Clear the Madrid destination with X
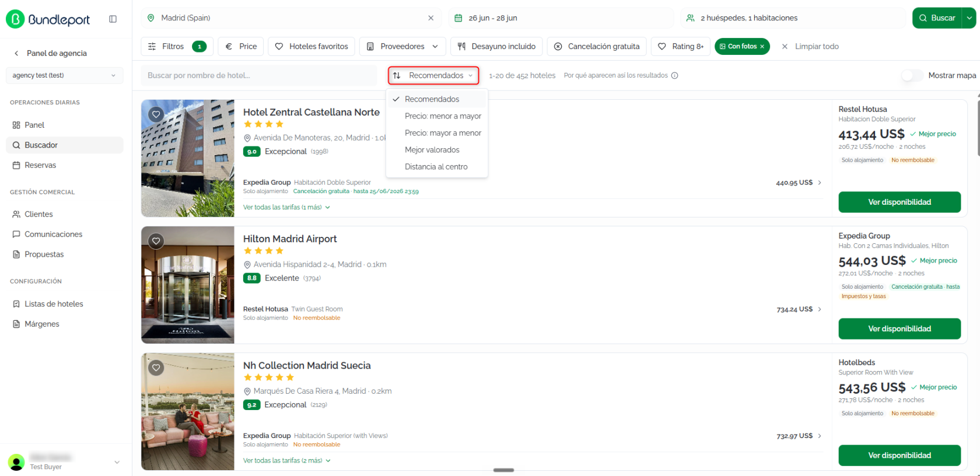 coord(431,18)
